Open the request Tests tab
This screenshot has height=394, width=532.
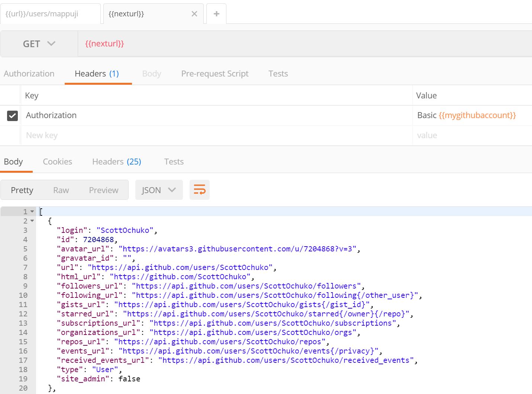pos(278,74)
